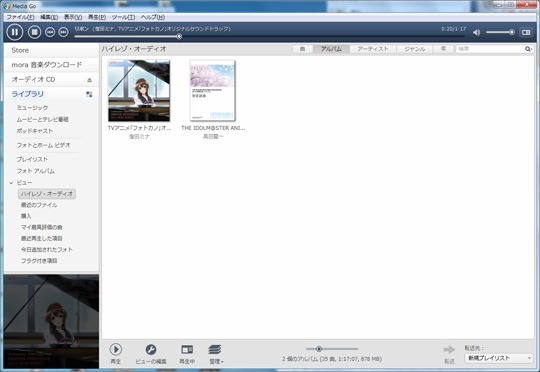Image resolution: width=540 pixels, height=372 pixels.
Task: Click the 転送 arrow button
Action: [x=449, y=350]
